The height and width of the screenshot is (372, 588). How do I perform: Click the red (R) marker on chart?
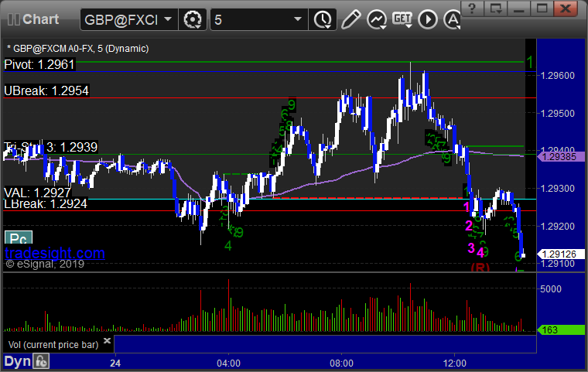click(x=480, y=268)
